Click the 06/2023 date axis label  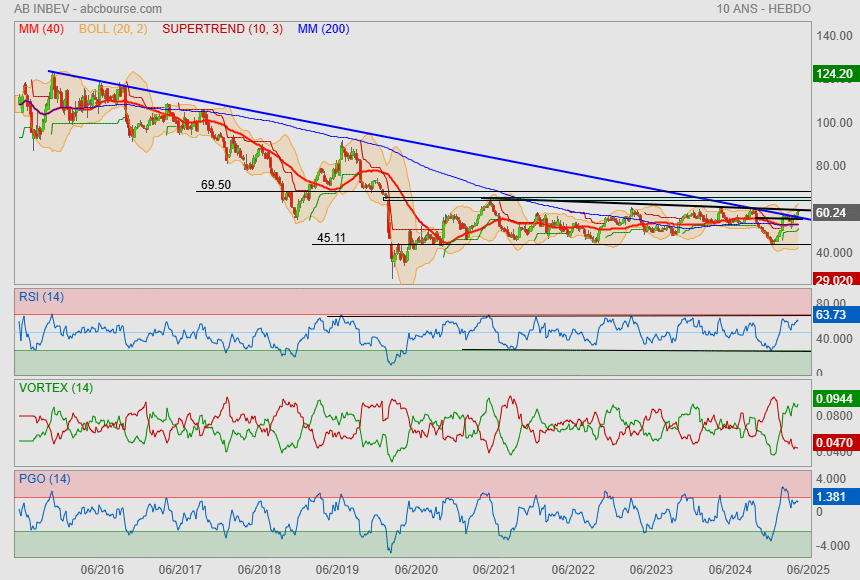point(651,570)
